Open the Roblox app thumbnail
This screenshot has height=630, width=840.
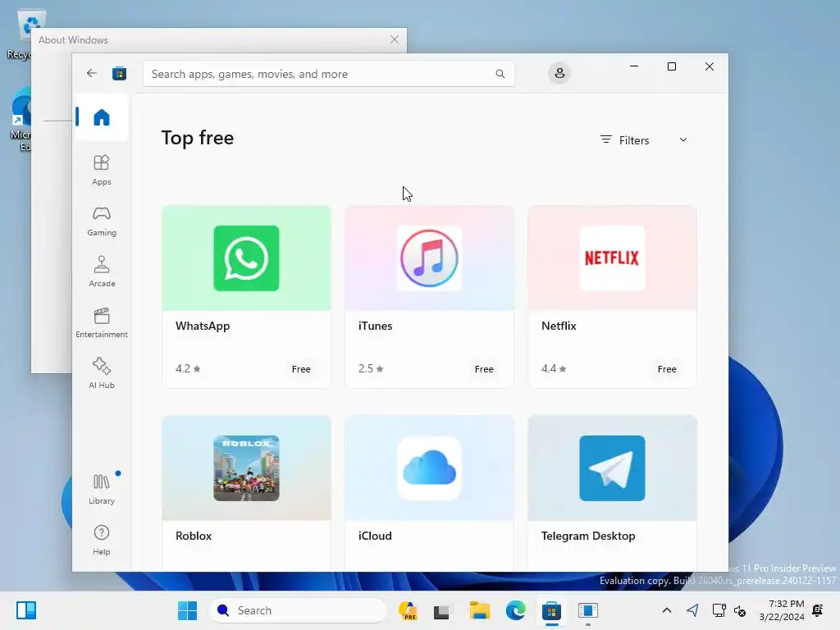[246, 468]
